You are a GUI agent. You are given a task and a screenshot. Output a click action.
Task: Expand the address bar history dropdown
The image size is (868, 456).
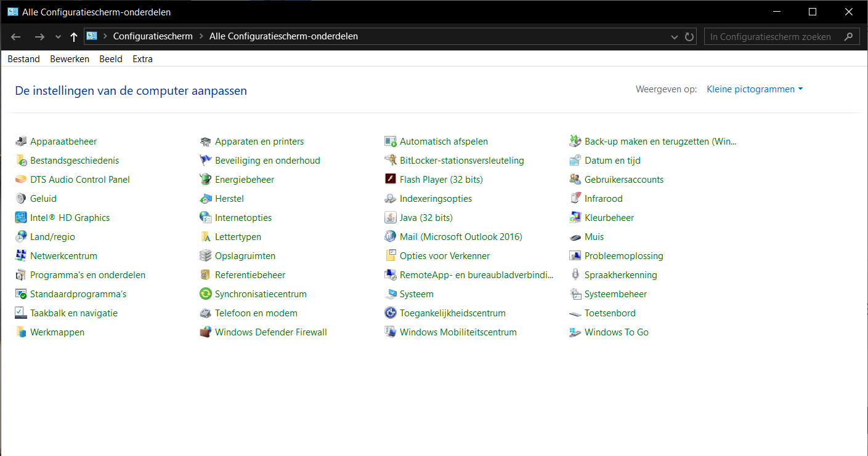tap(675, 37)
